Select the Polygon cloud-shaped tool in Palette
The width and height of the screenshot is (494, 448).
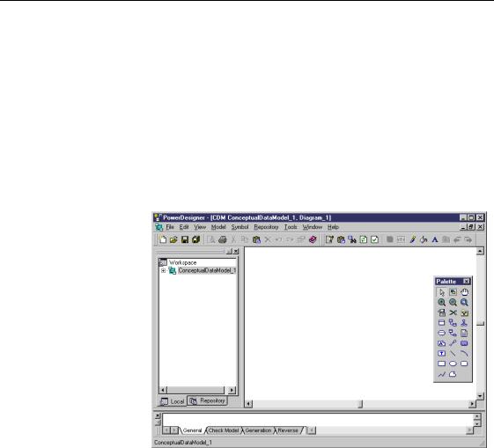(453, 374)
